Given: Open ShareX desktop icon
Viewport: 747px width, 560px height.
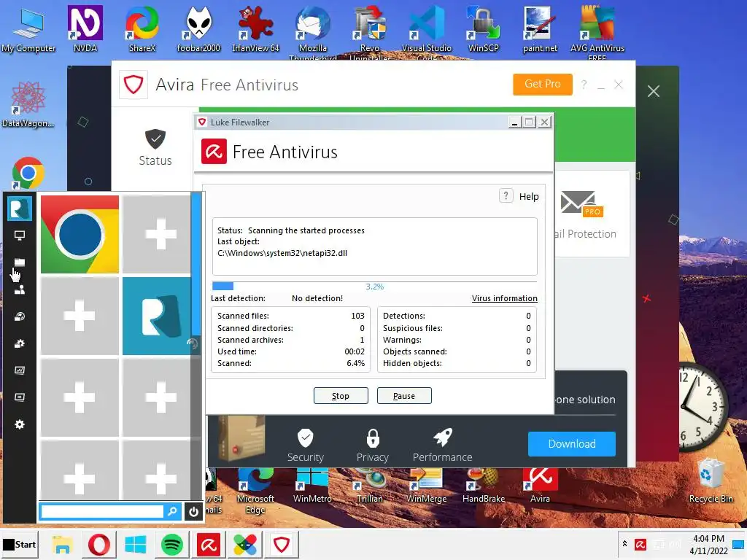Looking at the screenshot, I should click(x=142, y=28).
